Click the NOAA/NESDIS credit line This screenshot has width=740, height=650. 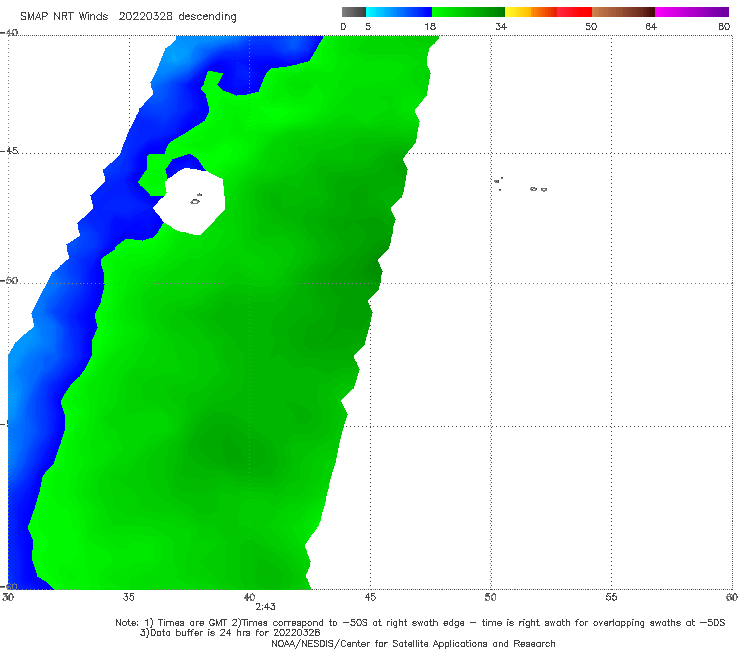point(413,644)
